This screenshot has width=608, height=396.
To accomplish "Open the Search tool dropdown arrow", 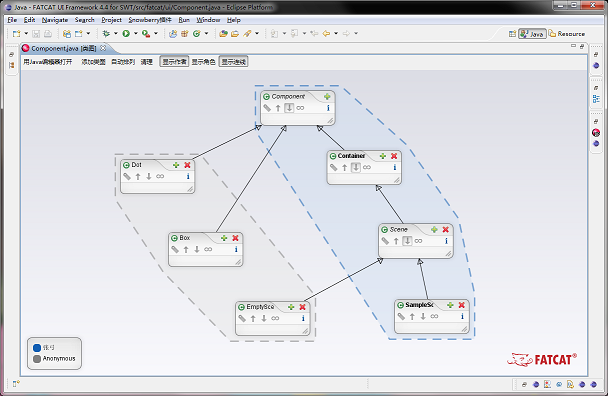I will (x=257, y=34).
